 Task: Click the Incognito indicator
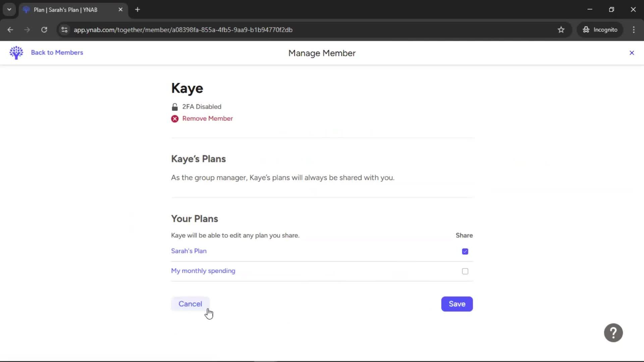tap(600, 29)
